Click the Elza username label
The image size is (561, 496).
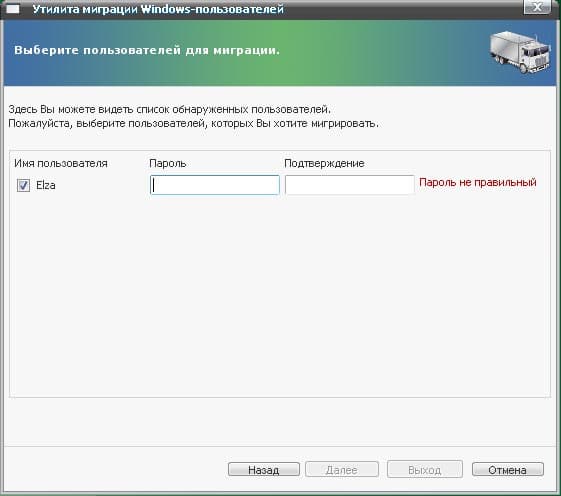point(46,185)
